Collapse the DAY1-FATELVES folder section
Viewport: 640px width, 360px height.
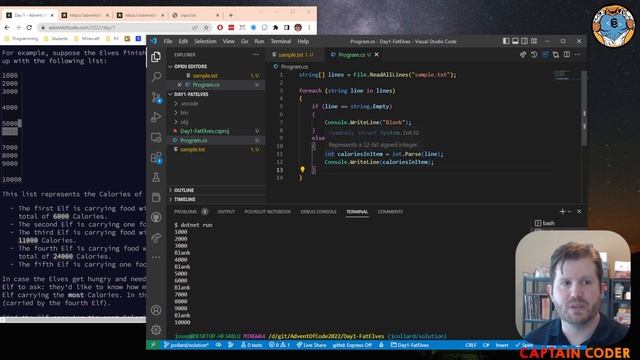coord(191,94)
